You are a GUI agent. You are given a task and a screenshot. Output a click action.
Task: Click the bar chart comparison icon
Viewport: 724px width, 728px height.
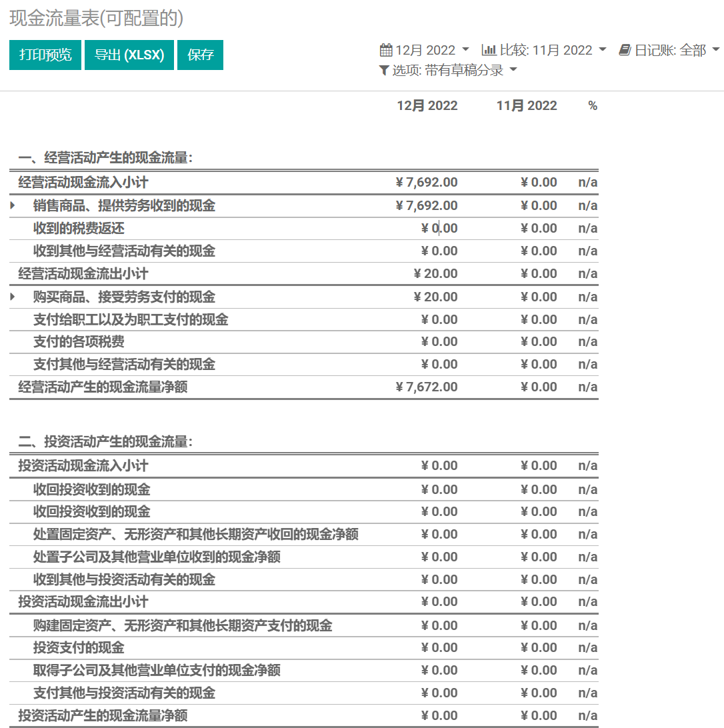pos(489,50)
